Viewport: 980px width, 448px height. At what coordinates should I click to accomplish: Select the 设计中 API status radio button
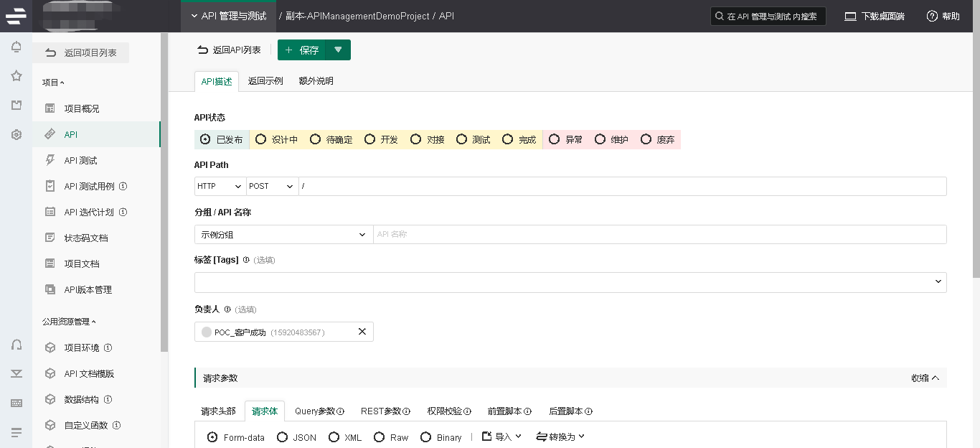(x=261, y=139)
